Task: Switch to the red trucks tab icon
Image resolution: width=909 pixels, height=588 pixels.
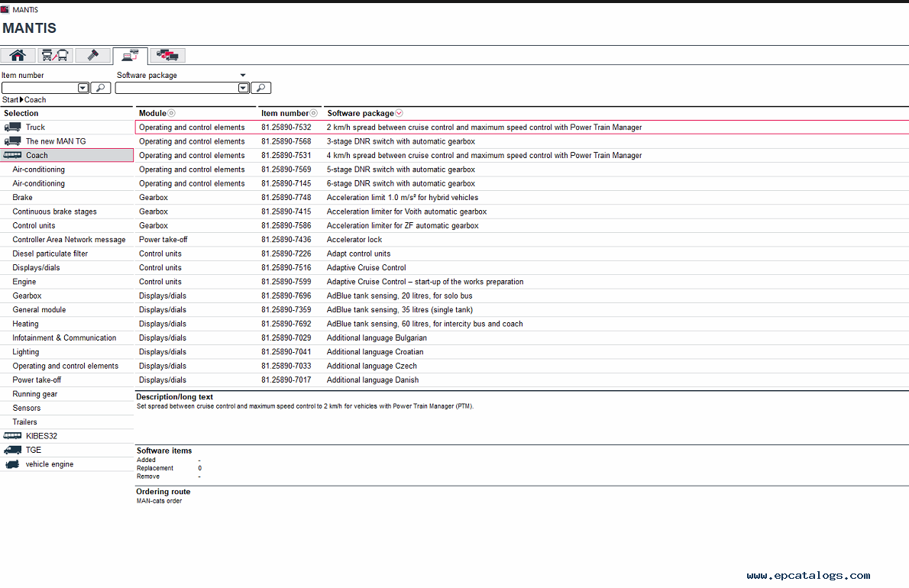Action: coord(167,55)
